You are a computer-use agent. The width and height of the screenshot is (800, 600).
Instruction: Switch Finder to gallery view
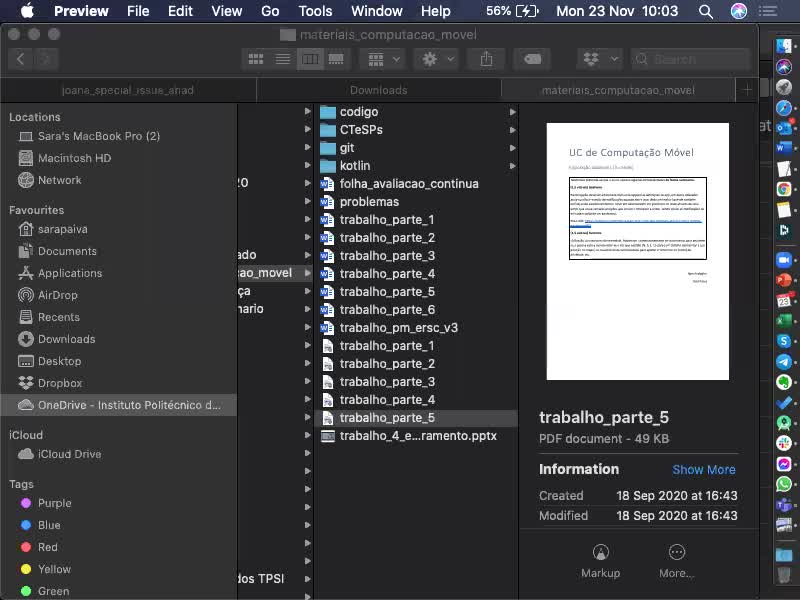pyautogui.click(x=336, y=59)
